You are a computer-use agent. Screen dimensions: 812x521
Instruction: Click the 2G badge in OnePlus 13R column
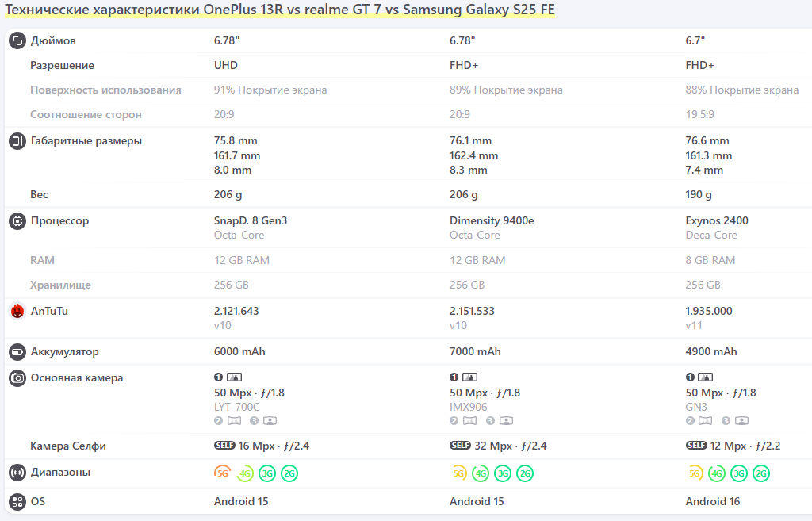click(x=289, y=473)
